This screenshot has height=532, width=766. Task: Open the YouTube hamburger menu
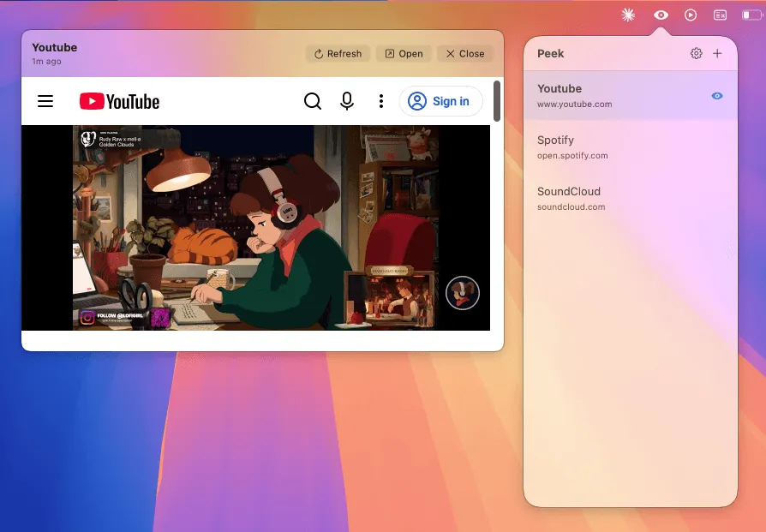point(45,101)
